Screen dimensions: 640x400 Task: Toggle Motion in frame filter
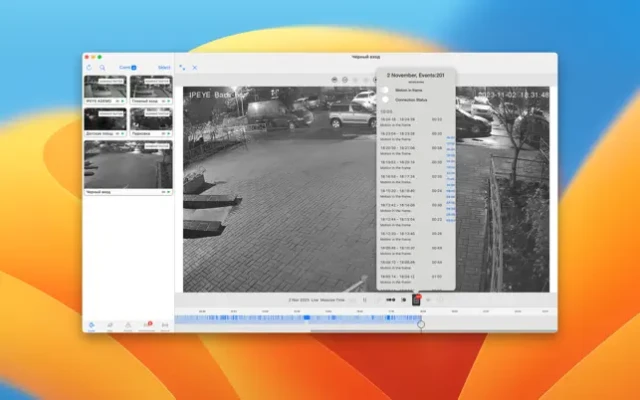[x=385, y=90]
